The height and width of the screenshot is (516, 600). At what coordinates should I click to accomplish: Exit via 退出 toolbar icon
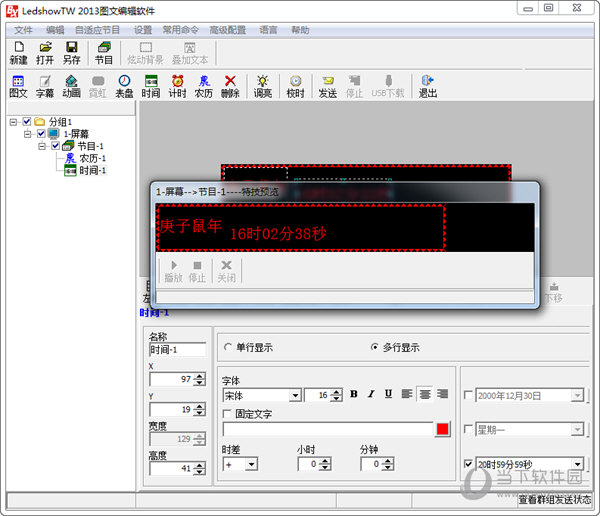pos(428,87)
